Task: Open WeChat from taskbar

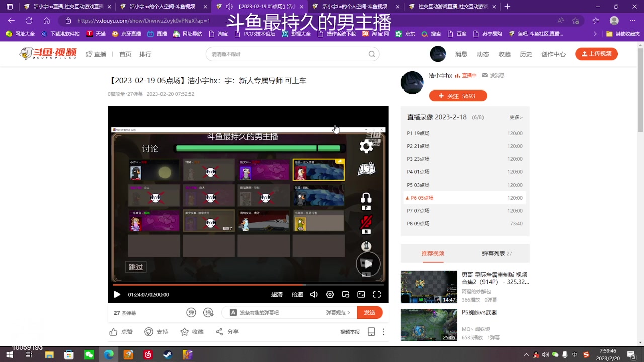Action: (x=89, y=354)
